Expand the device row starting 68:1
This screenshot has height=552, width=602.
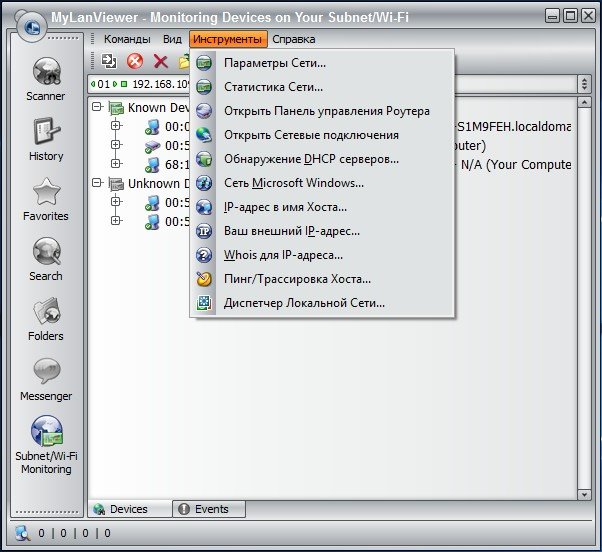tap(116, 164)
